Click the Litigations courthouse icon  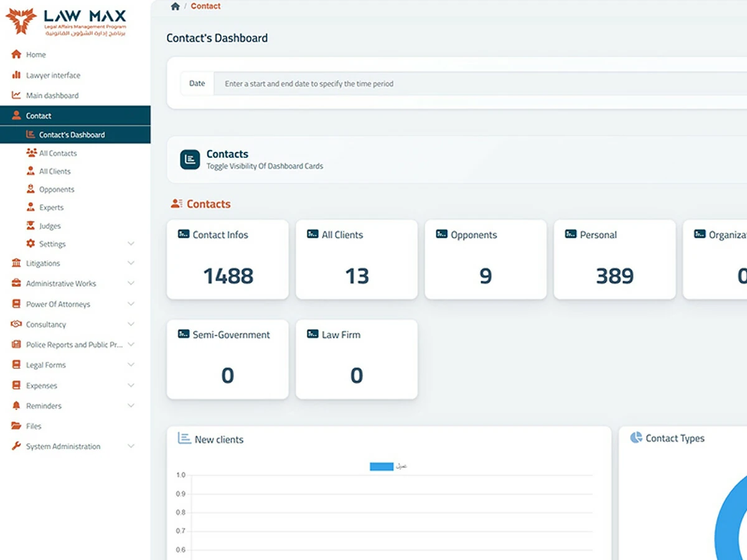coord(16,263)
